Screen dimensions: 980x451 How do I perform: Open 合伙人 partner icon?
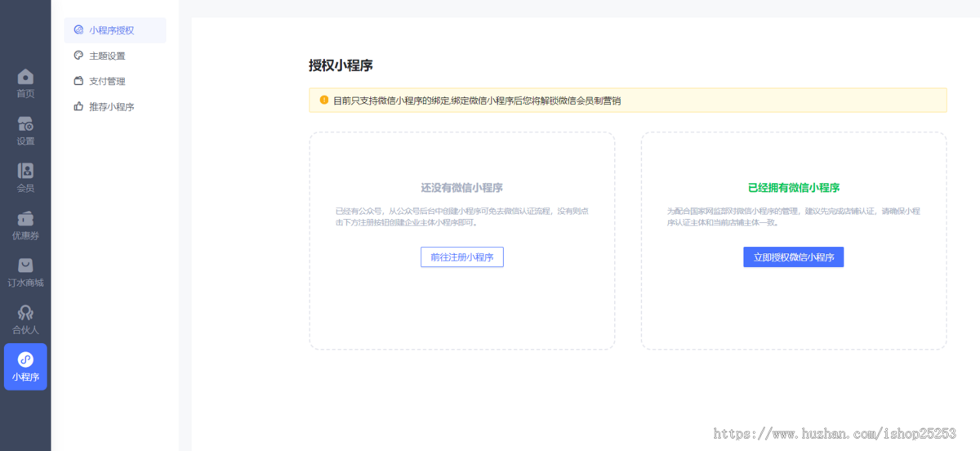click(25, 313)
